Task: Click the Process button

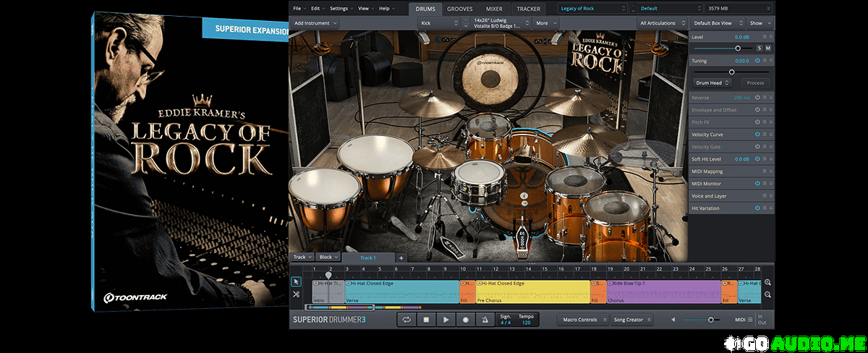Action: pos(755,83)
